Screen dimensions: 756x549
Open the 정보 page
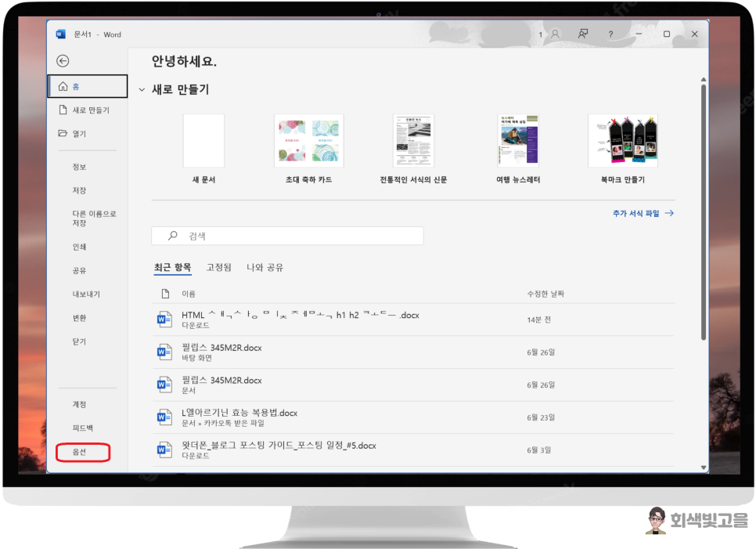click(x=79, y=167)
